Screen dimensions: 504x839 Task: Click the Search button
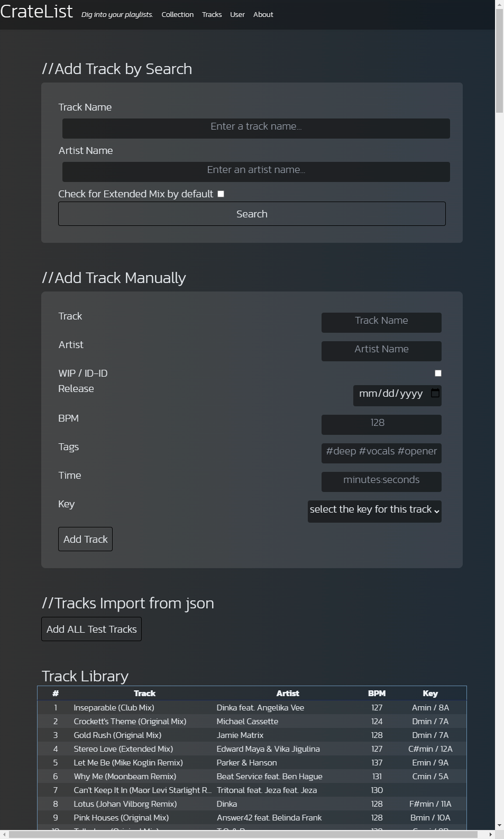[252, 214]
